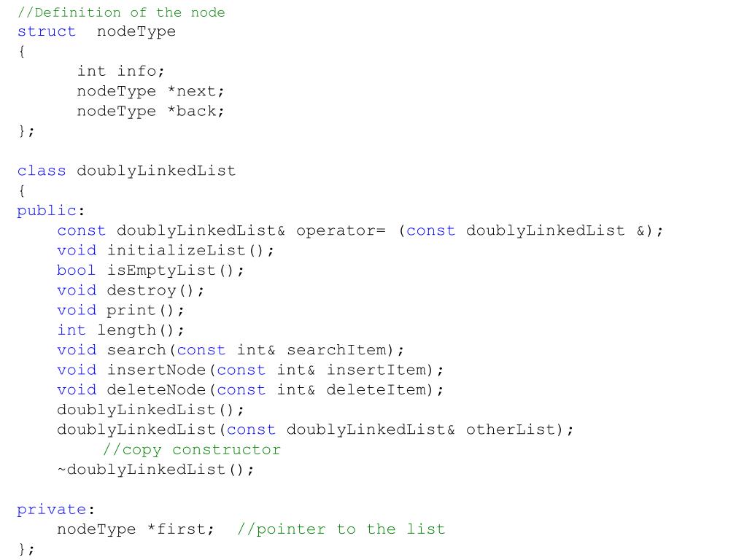Image resolution: width=747 pixels, height=560 pixels.
Task: Click the "class" keyword
Action: point(42,171)
